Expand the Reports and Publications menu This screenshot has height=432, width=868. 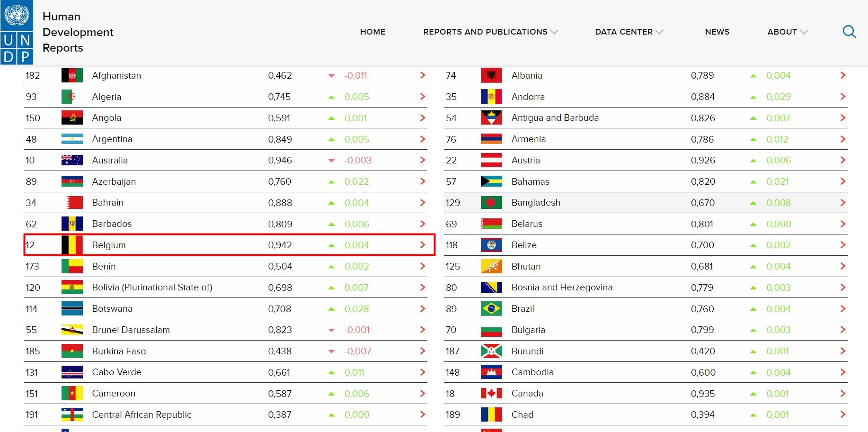(490, 32)
